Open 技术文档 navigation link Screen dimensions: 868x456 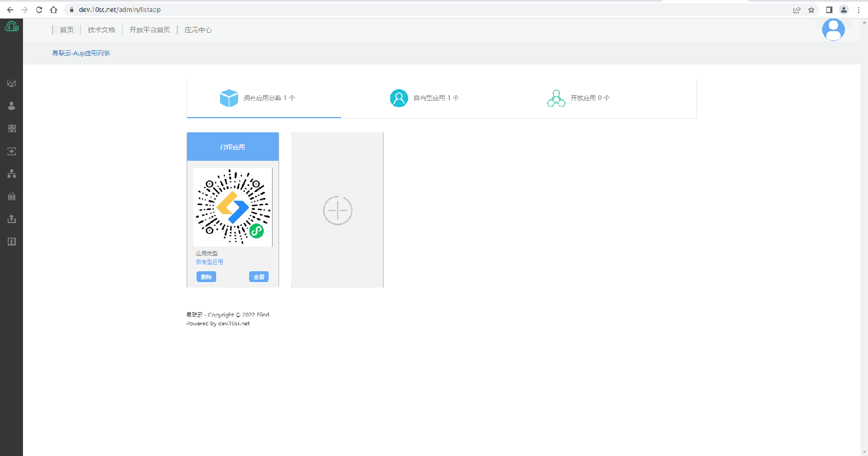pyautogui.click(x=102, y=30)
